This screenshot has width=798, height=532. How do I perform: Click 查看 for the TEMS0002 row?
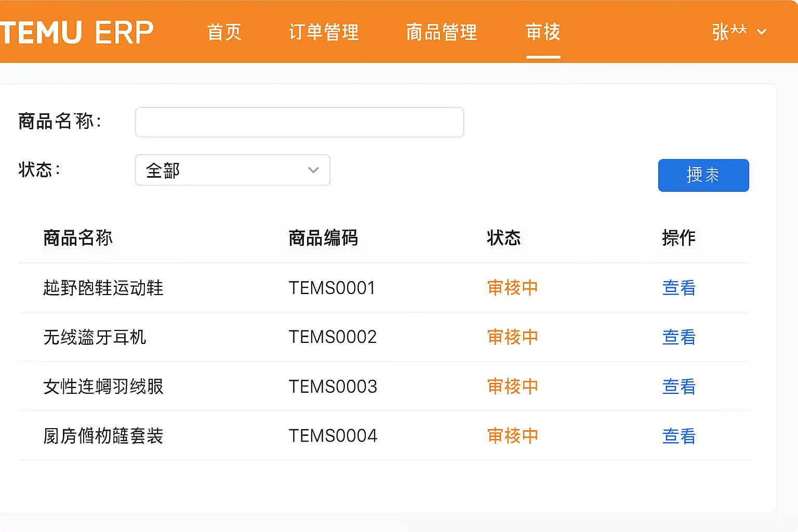[679, 337]
